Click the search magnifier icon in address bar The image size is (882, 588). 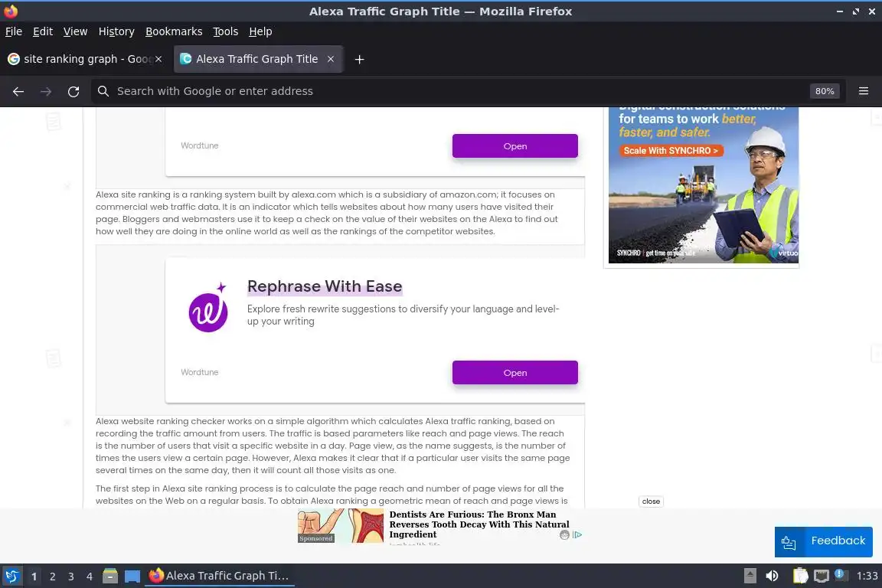(103, 91)
